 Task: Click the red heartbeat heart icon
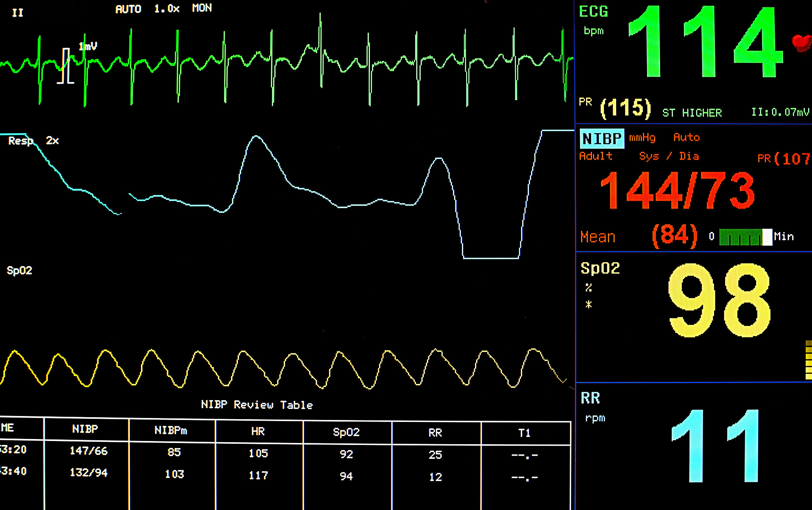(802, 42)
